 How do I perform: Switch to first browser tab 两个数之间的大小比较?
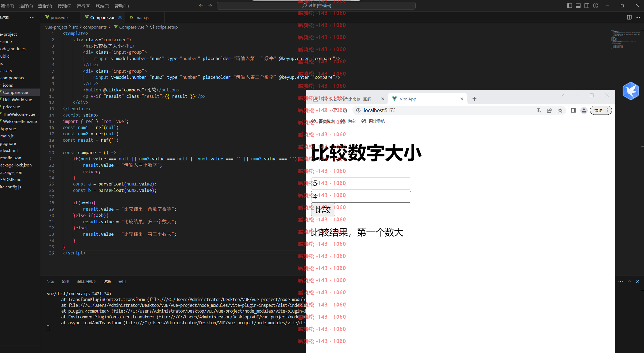pos(346,99)
